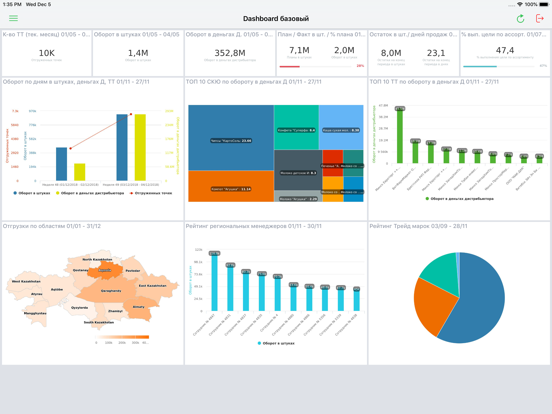This screenshot has width=552, height=414.
Task: Click the second green bar in TOP 10 TT
Action: (x=415, y=152)
